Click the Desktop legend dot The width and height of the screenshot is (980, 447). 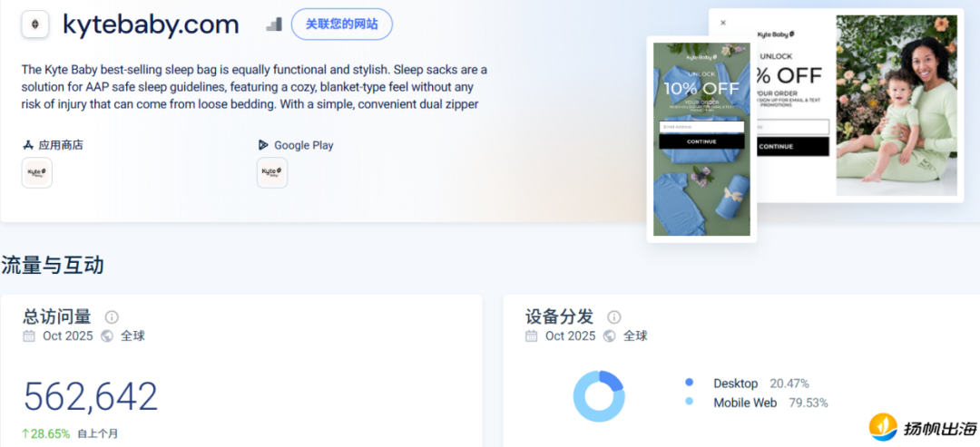click(x=690, y=383)
